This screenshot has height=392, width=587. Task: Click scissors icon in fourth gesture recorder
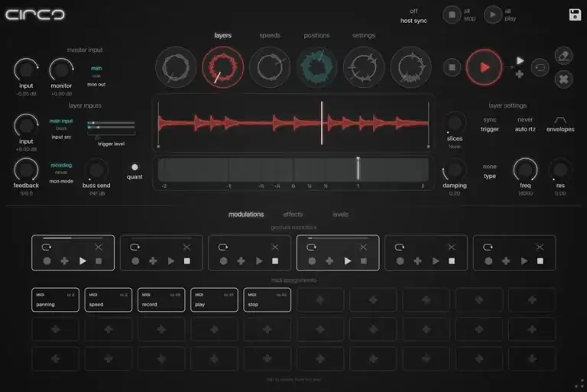pyautogui.click(x=363, y=247)
